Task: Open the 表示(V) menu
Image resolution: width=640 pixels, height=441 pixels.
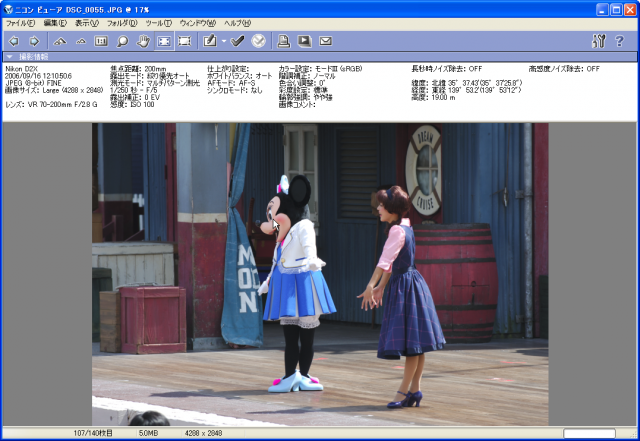Action: [87, 23]
